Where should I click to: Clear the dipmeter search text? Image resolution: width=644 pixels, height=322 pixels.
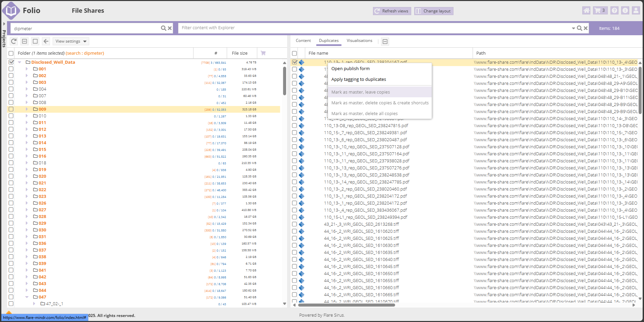click(170, 29)
